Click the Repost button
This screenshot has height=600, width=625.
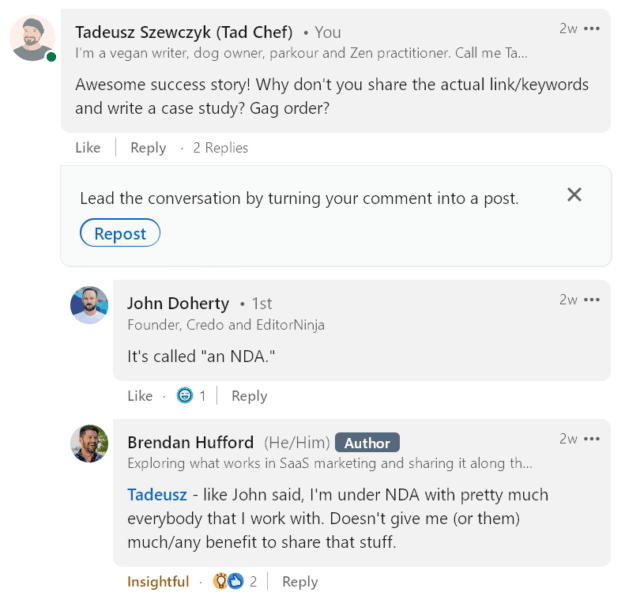[x=120, y=233]
